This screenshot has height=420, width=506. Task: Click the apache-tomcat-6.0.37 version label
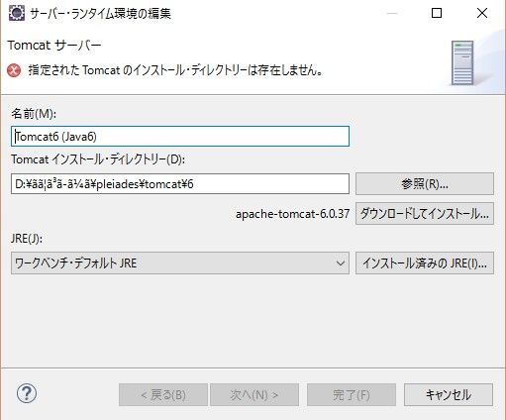click(x=292, y=214)
